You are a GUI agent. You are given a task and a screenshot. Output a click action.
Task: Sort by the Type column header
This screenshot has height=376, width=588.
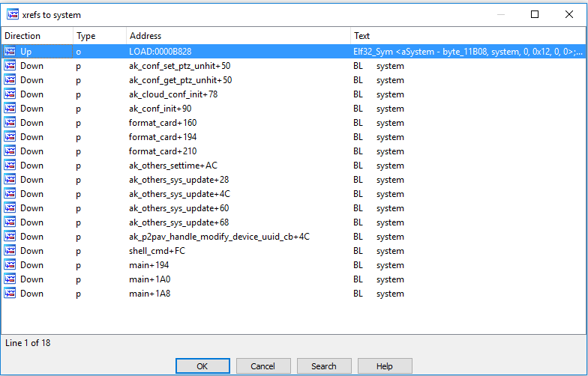[x=99, y=36]
